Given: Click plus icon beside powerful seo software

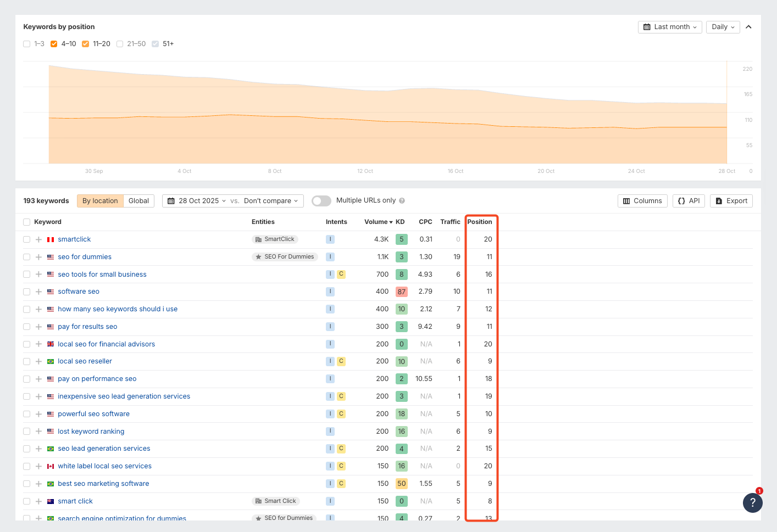Looking at the screenshot, I should 38,414.
